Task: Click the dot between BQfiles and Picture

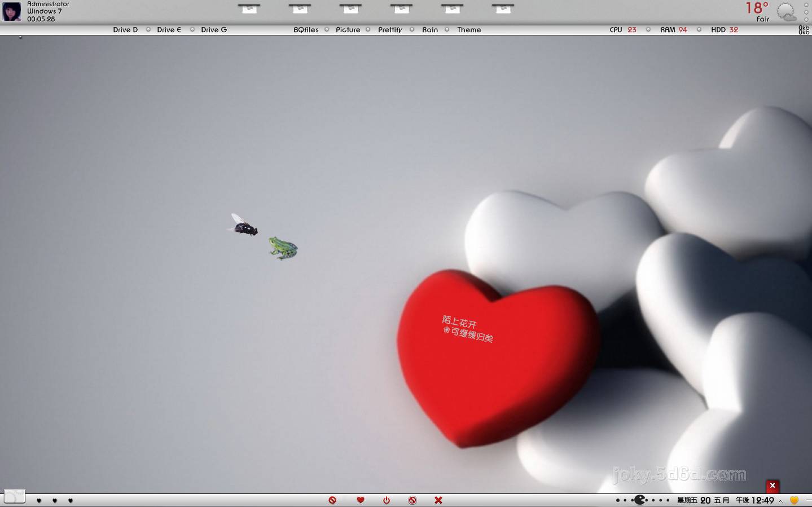Action: click(327, 29)
